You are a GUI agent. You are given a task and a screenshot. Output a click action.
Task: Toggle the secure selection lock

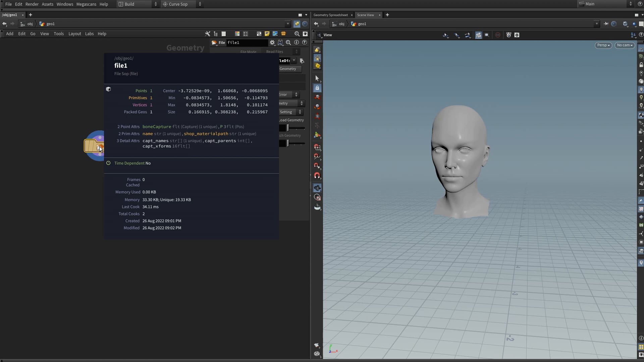[317, 88]
